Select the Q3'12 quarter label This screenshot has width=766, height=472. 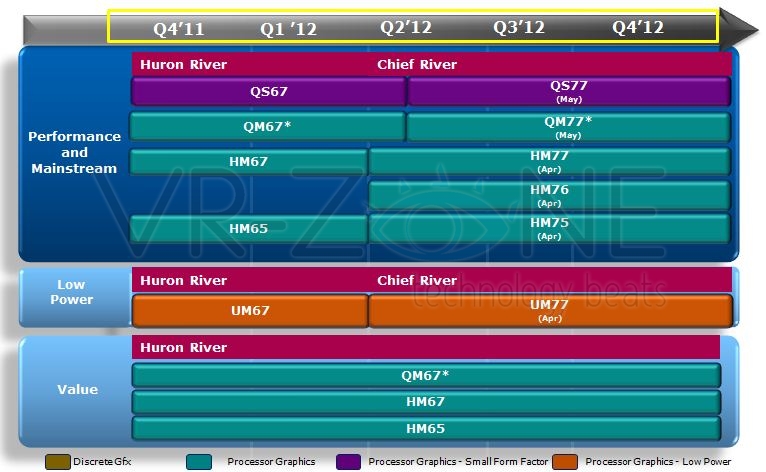(518, 27)
